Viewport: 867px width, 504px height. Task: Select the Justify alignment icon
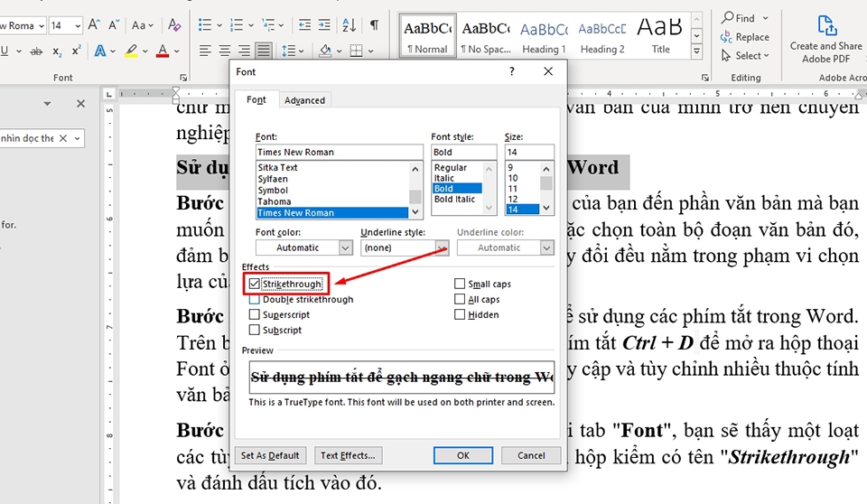263,51
